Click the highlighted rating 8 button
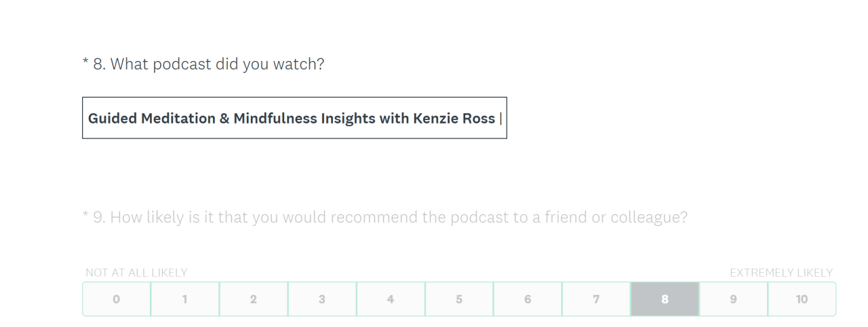Viewport: 868px width, 327px height. [665, 299]
